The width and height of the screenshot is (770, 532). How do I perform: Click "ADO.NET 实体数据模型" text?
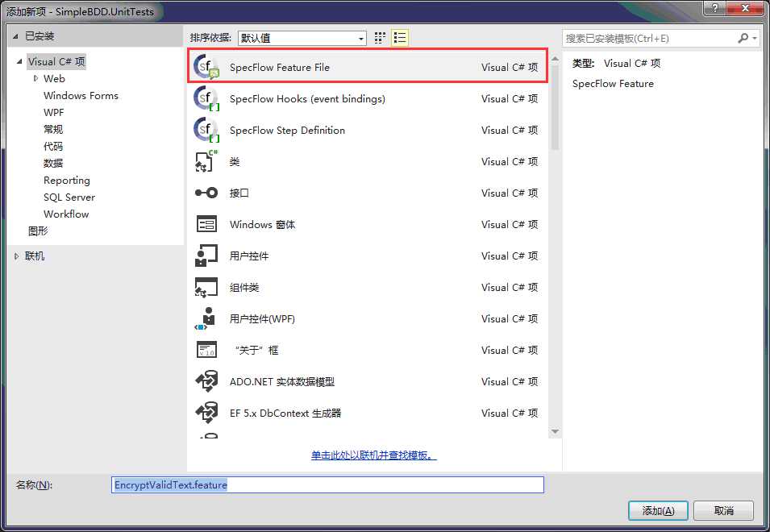tap(282, 381)
